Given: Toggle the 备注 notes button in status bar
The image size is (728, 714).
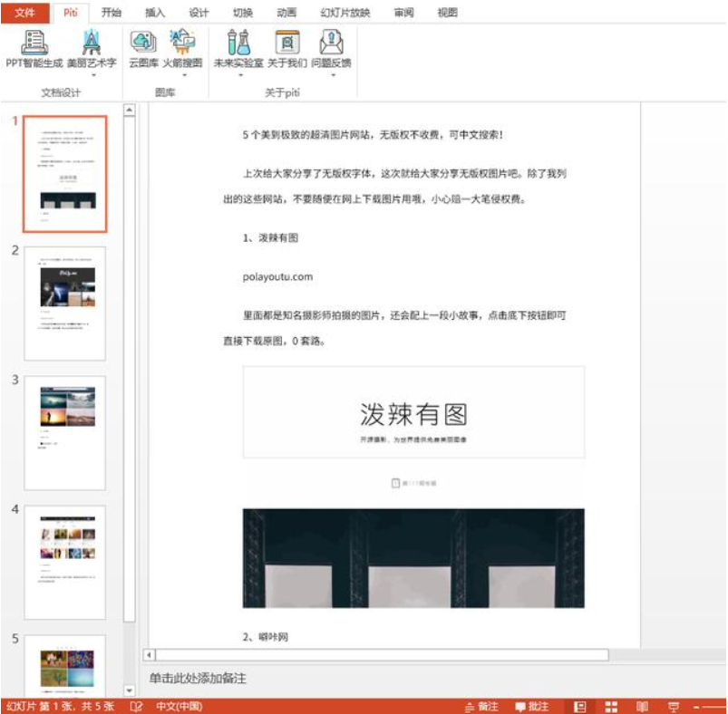Looking at the screenshot, I should [482, 707].
